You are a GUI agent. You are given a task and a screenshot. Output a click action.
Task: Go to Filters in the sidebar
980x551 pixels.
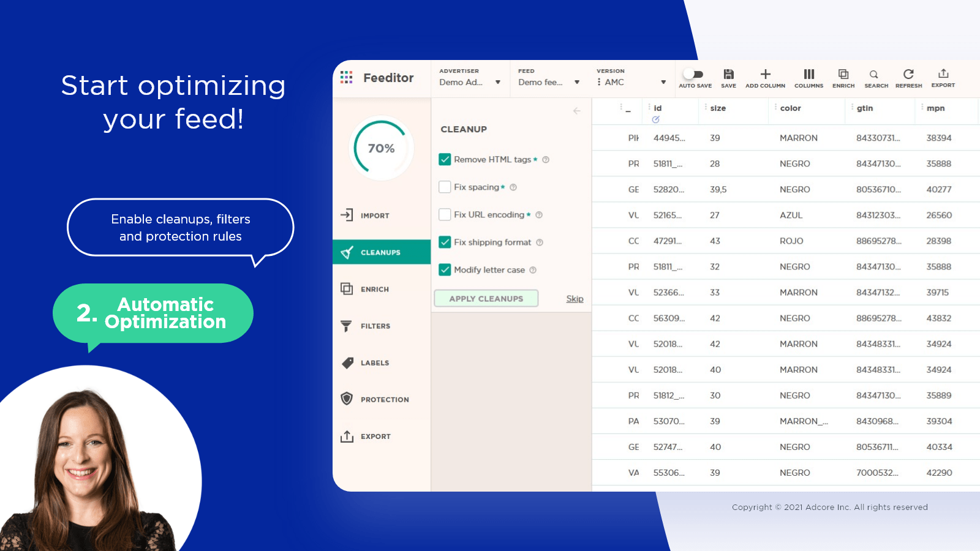click(375, 326)
